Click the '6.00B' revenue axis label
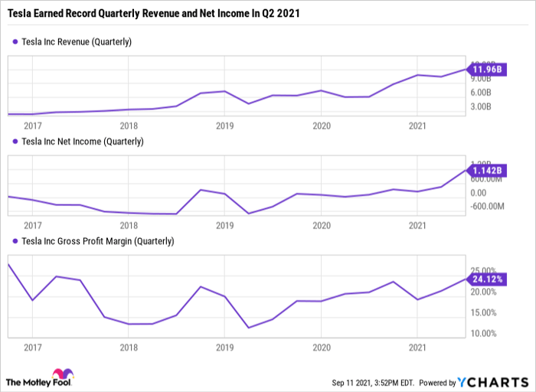The height and width of the screenshot is (392, 536). click(x=481, y=93)
